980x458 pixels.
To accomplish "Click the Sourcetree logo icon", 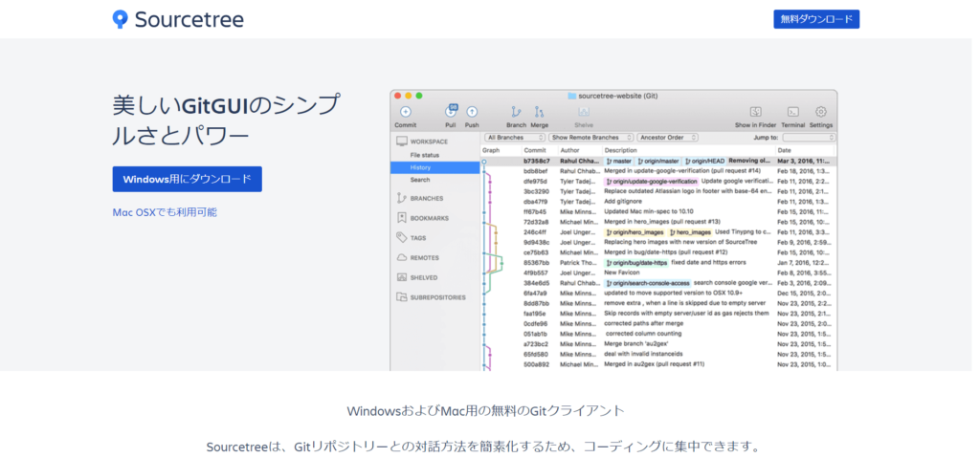I will (x=120, y=19).
